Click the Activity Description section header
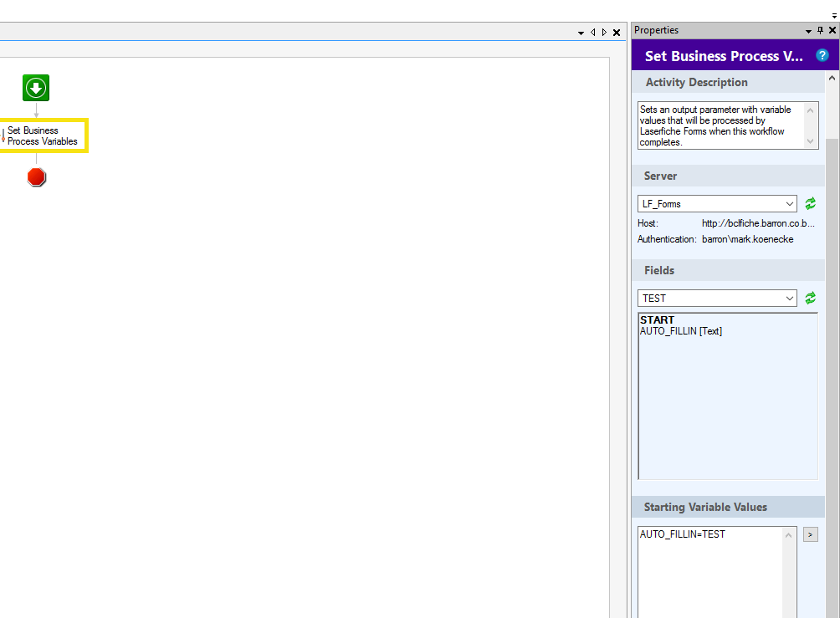Screen dimensions: 840x618 tap(728, 82)
